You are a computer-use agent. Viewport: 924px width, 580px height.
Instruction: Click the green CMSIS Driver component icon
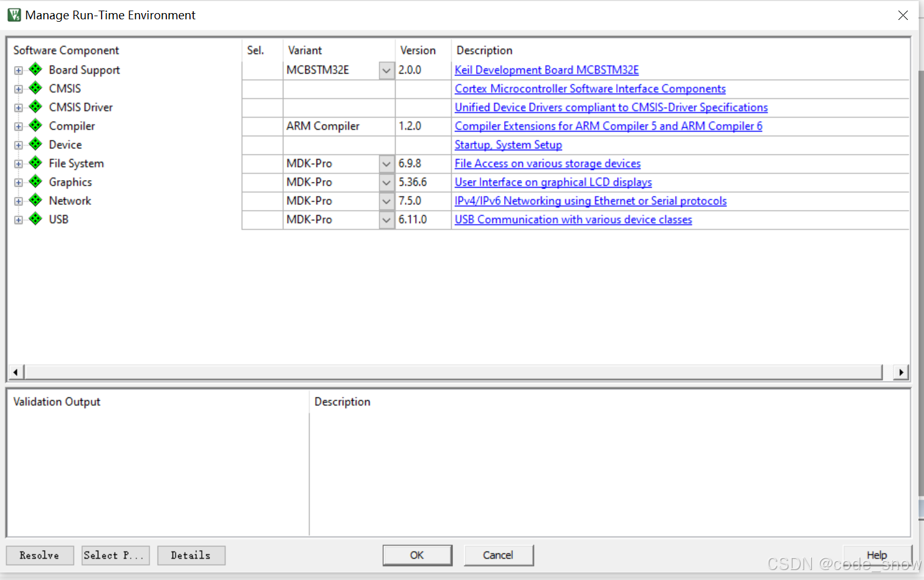click(36, 107)
